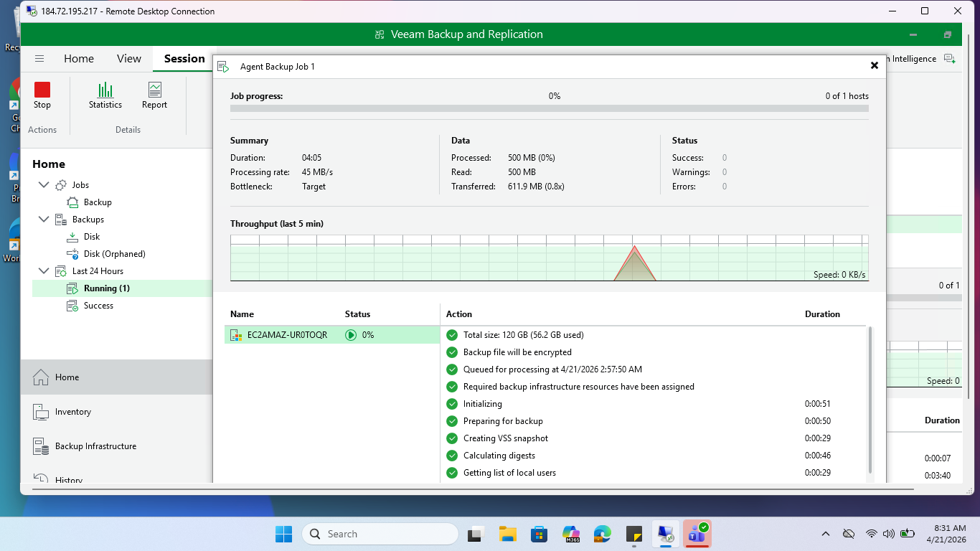Open the Inventory navigation pane

coord(117,412)
